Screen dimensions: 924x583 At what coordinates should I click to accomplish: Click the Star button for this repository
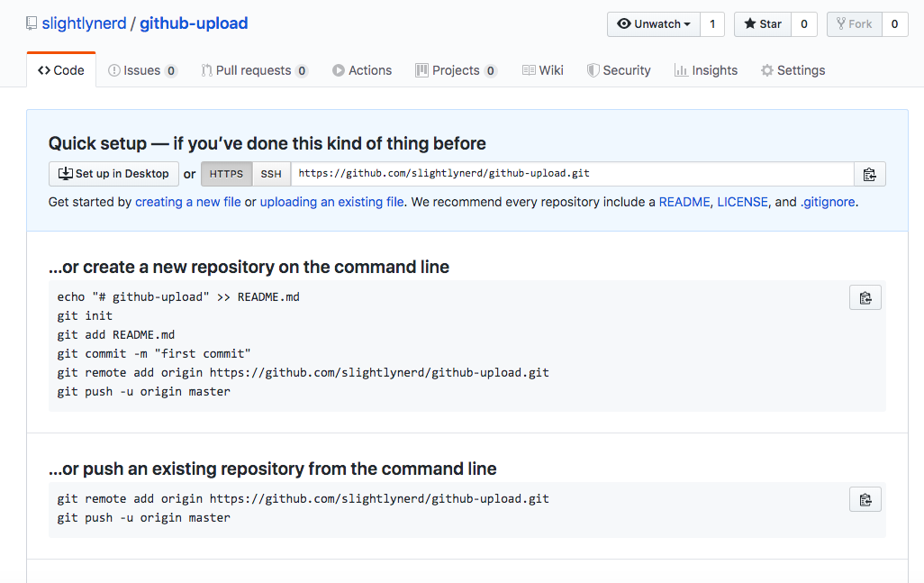tap(762, 24)
